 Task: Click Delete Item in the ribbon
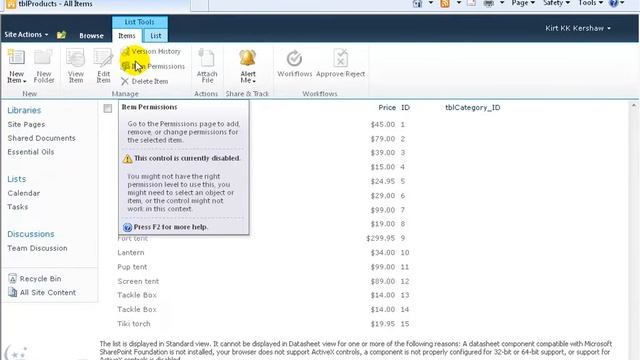(144, 81)
